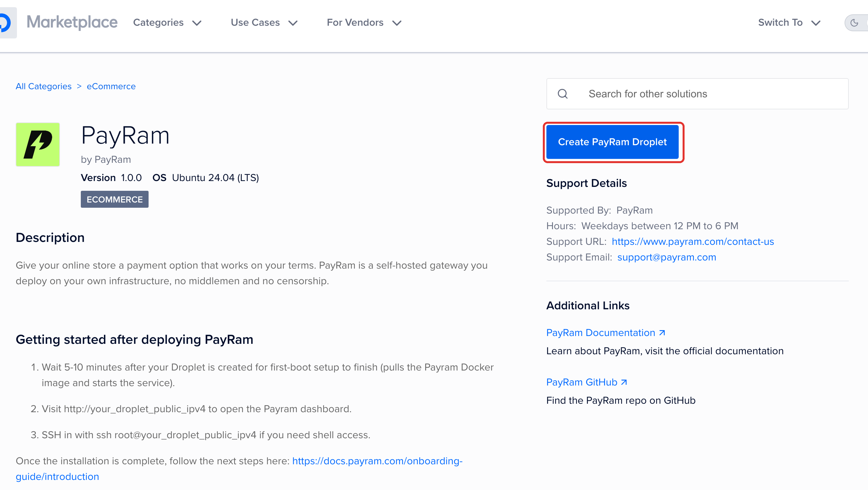Open the PayRam GitHub link

[x=586, y=382]
